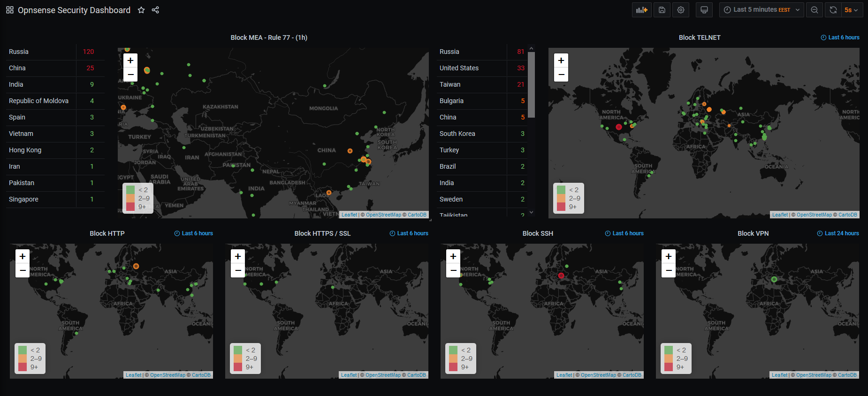The height and width of the screenshot is (396, 868).
Task: Select the Taiwan row in TELNET table
Action: click(482, 85)
